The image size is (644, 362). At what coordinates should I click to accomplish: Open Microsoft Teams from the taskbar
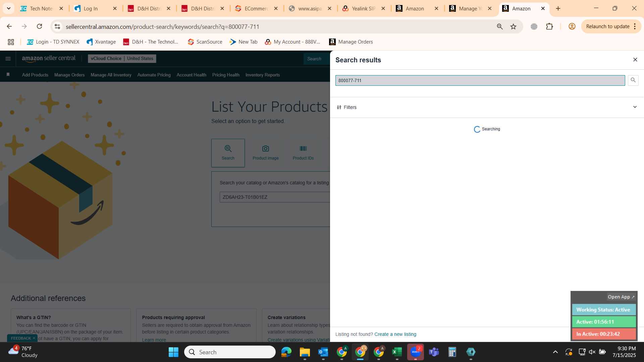tap(434, 352)
